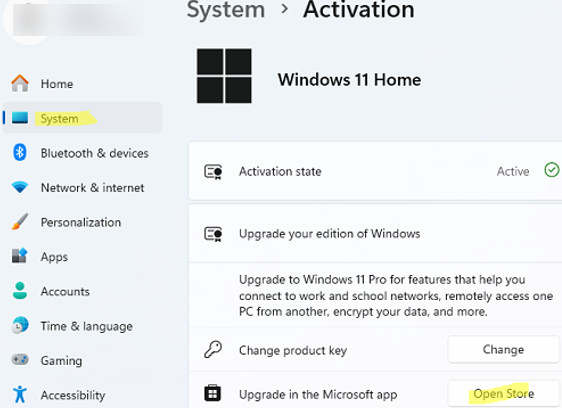Open the Apps settings section
The height and width of the screenshot is (408, 562).
pyautogui.click(x=82, y=256)
